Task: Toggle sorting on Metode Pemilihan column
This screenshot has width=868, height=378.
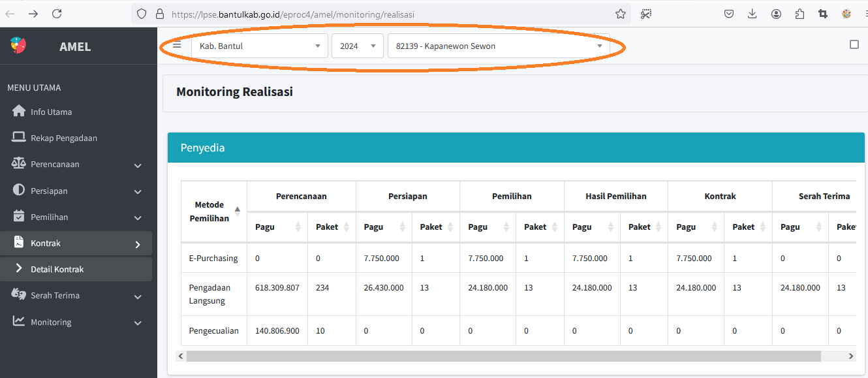Action: point(237,211)
